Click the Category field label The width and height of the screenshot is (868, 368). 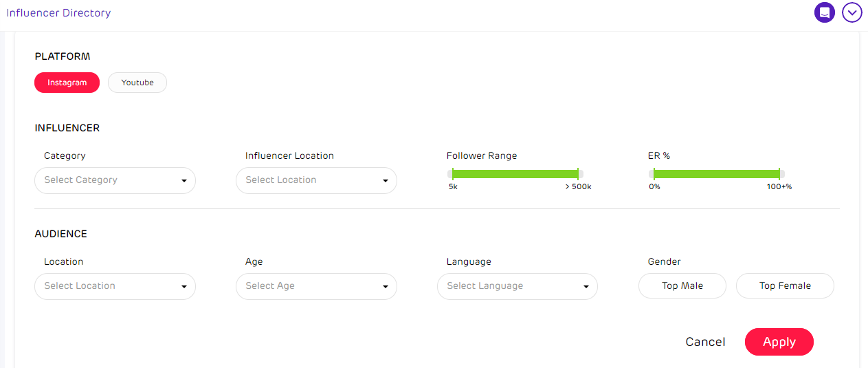65,156
